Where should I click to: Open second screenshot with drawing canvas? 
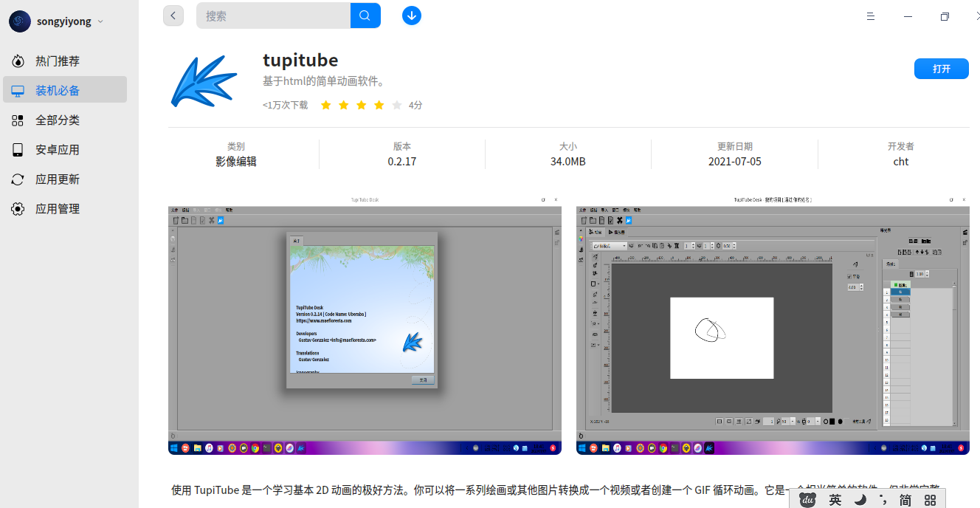(x=773, y=325)
